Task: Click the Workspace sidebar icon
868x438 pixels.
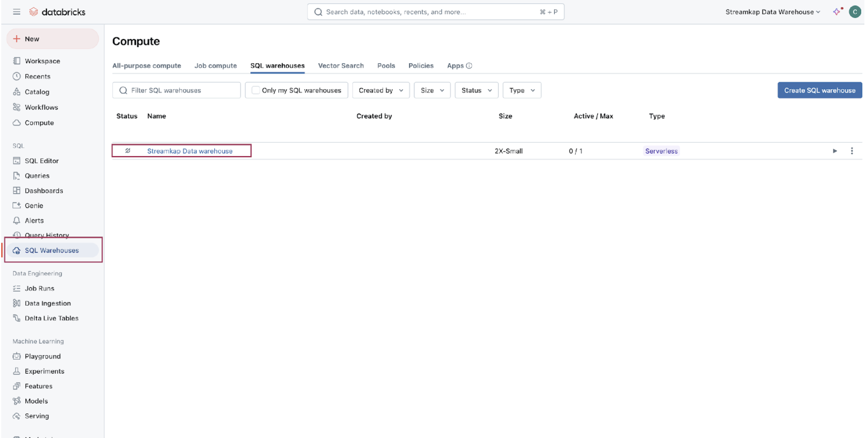Action: (16, 61)
